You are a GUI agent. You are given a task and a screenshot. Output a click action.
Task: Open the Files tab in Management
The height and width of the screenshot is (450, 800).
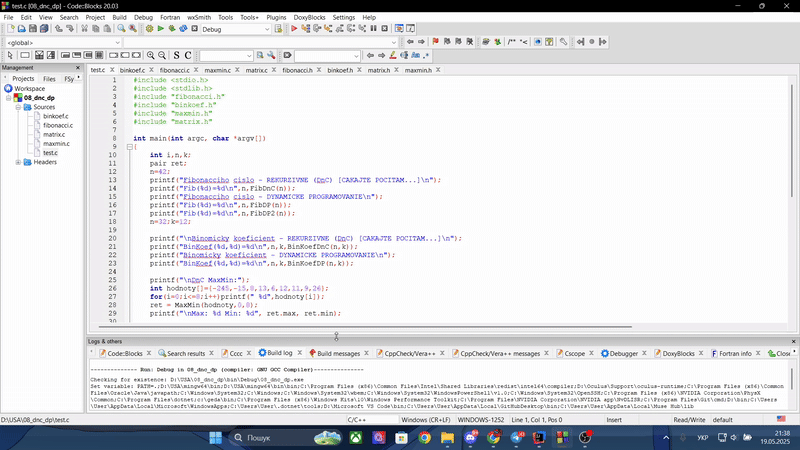(49, 79)
